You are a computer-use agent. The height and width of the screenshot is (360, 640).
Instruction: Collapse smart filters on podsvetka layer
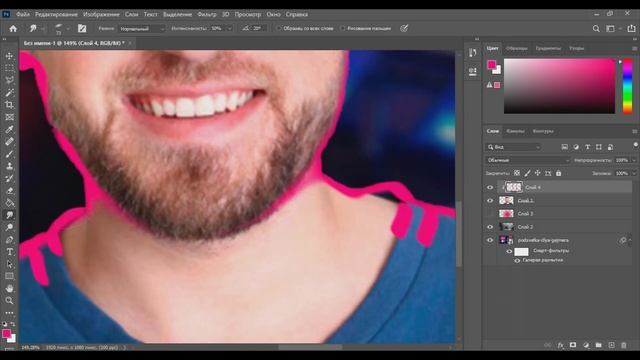(x=631, y=240)
